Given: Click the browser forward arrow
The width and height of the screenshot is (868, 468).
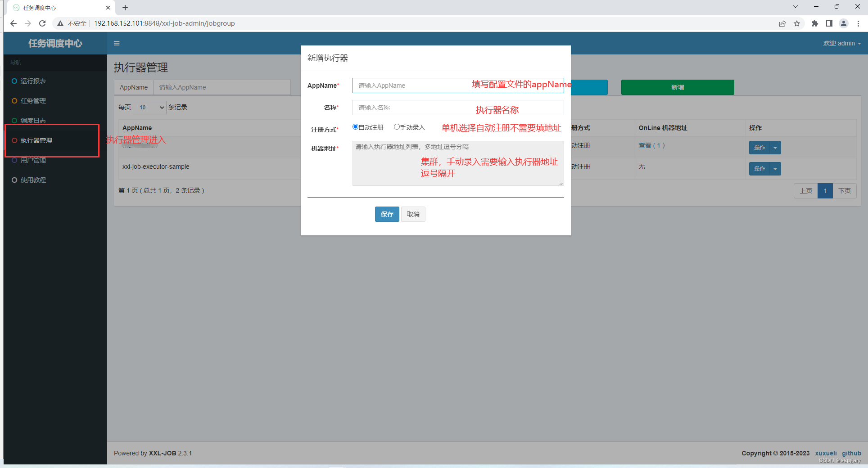Looking at the screenshot, I should tap(28, 23).
